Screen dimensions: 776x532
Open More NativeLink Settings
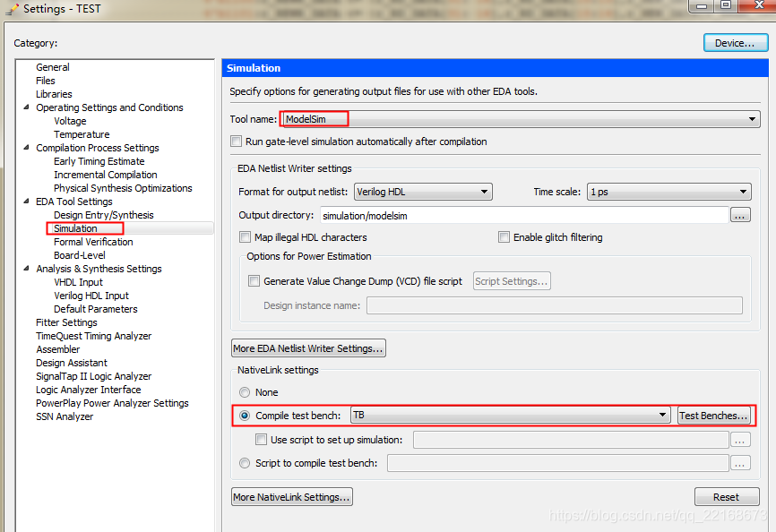pyautogui.click(x=292, y=497)
